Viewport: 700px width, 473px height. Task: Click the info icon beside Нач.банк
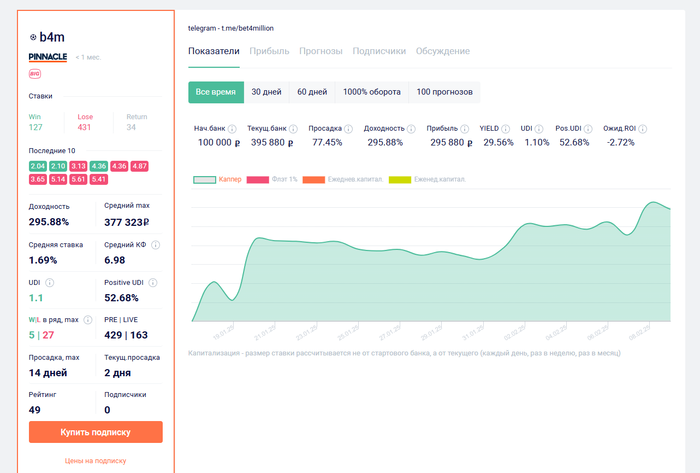[x=232, y=129]
